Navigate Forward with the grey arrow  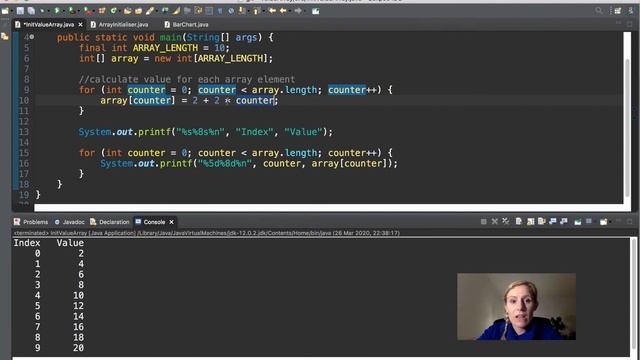pyautogui.click(x=298, y=11)
